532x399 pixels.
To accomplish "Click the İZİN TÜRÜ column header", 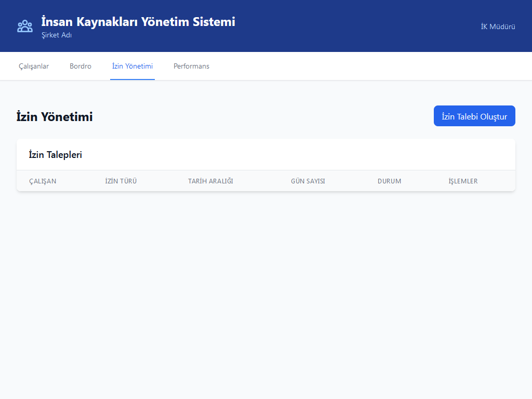I will [x=121, y=181].
